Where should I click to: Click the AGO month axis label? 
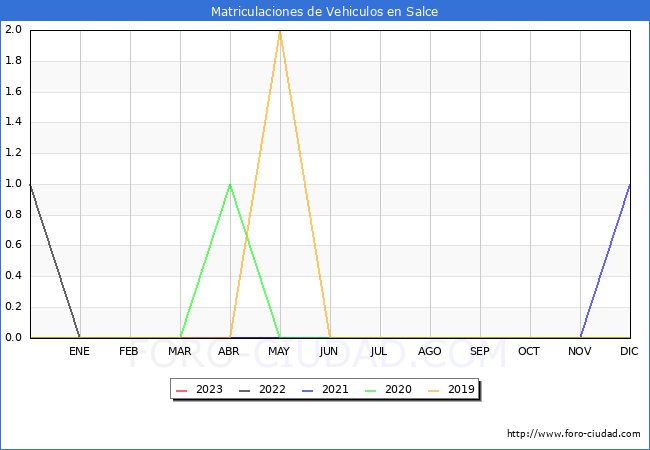(429, 351)
